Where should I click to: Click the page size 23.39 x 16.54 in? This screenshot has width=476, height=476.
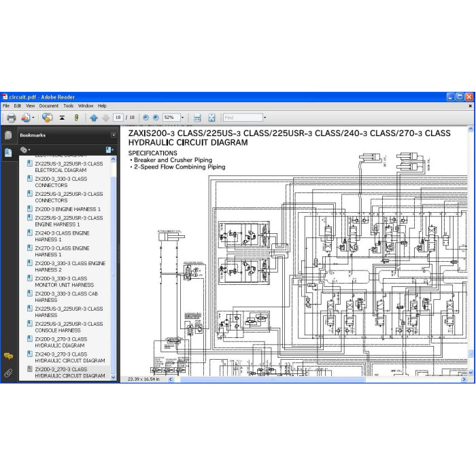click(143, 379)
